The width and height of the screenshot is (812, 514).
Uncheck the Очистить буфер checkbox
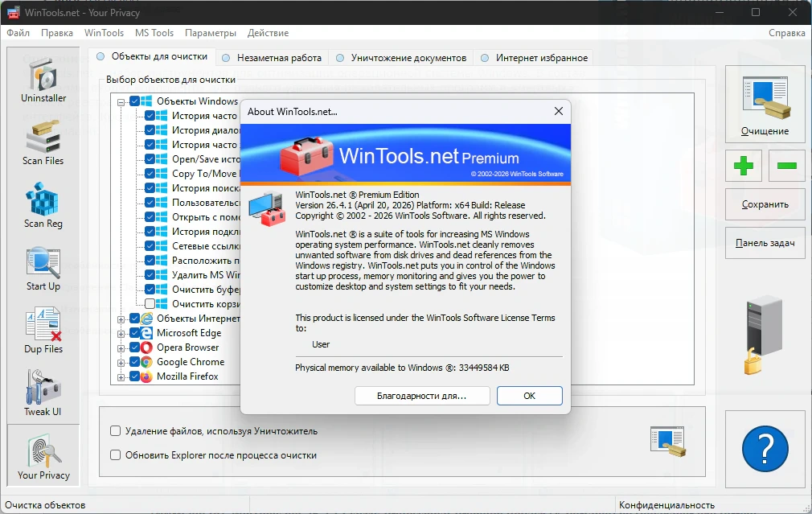tap(150, 290)
